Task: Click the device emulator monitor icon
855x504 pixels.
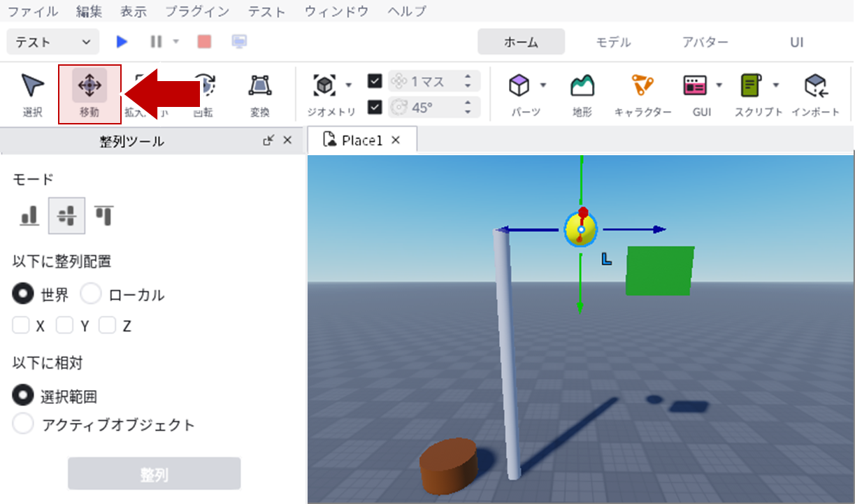Action: (x=240, y=42)
